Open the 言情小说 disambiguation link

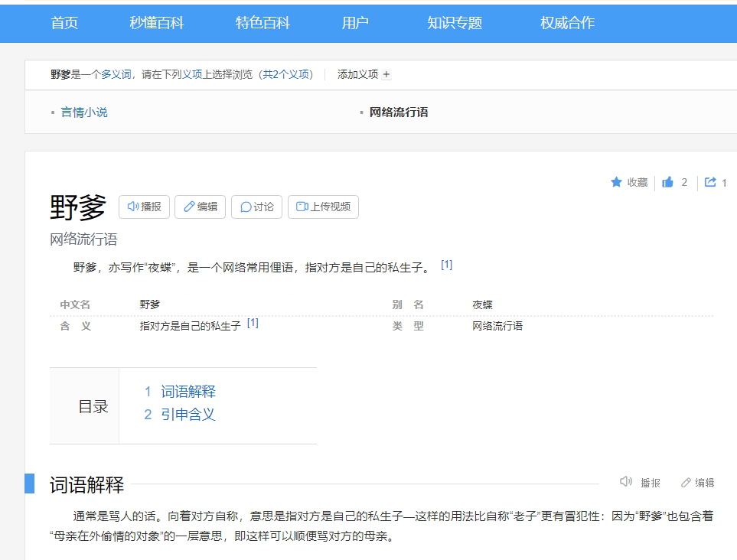(84, 112)
